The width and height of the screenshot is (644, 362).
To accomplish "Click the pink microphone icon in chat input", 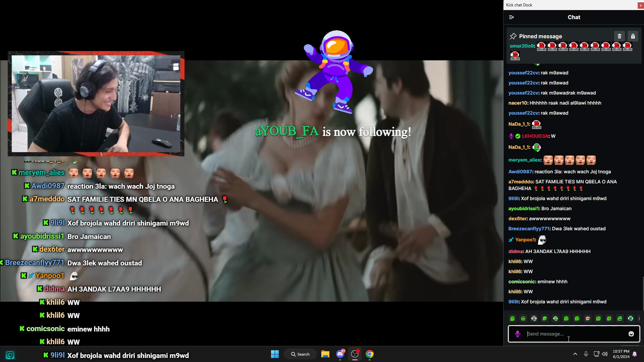I will tap(518, 334).
